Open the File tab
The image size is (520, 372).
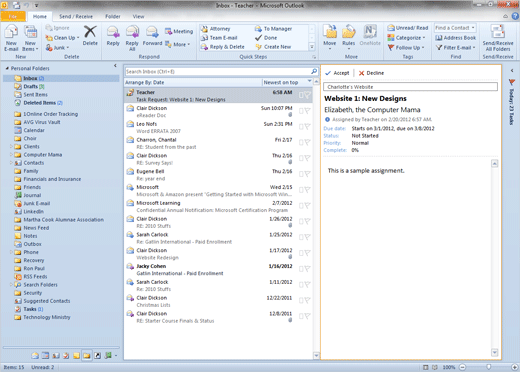click(x=13, y=16)
